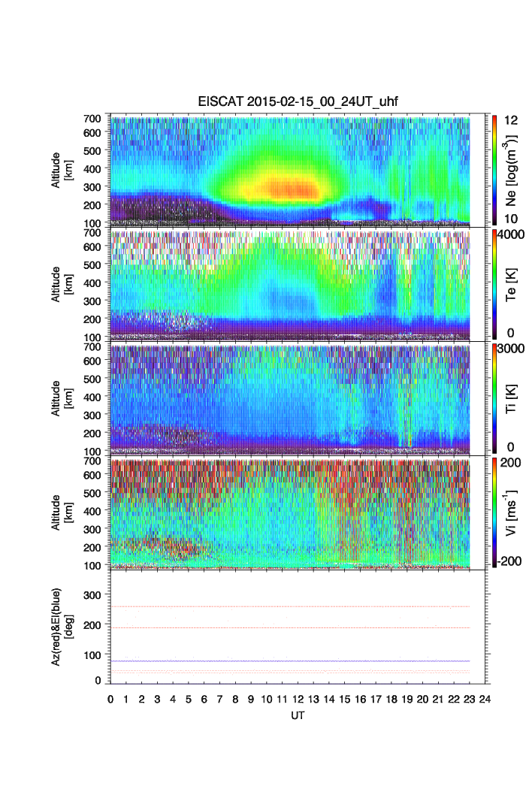Select the 'Ti [K]' colorbar label
Image resolution: width=532 pixels, height=798 pixels.
pos(511,398)
